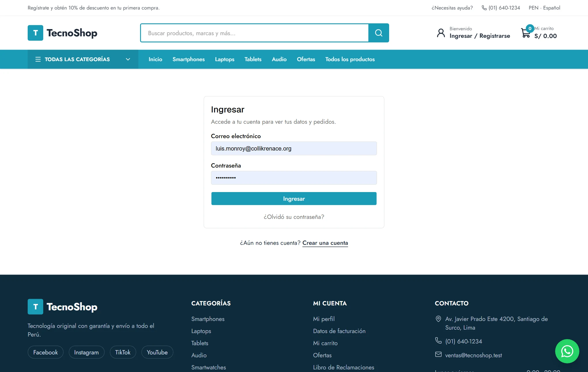
Task: Open the Smartphones nav item
Action: [189, 59]
